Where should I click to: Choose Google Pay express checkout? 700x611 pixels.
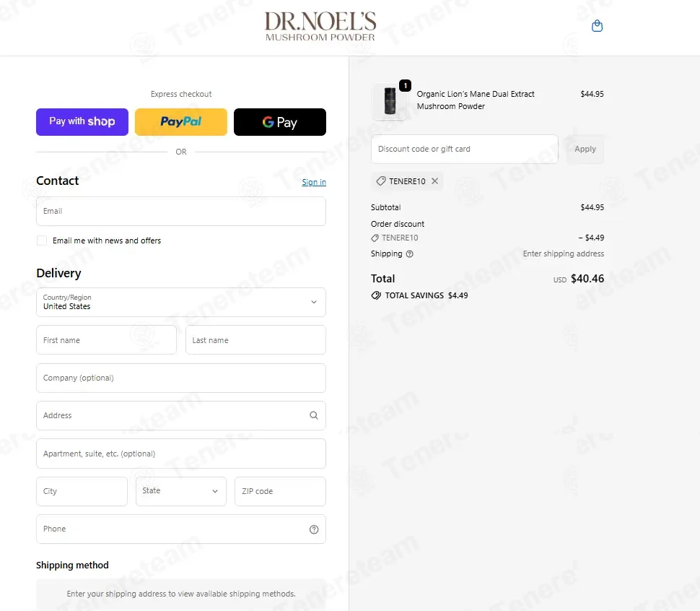tap(280, 122)
